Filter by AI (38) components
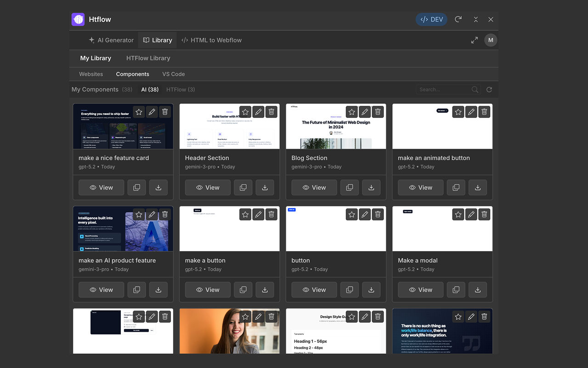Screen dimensions: 588x368 [x=150, y=90]
